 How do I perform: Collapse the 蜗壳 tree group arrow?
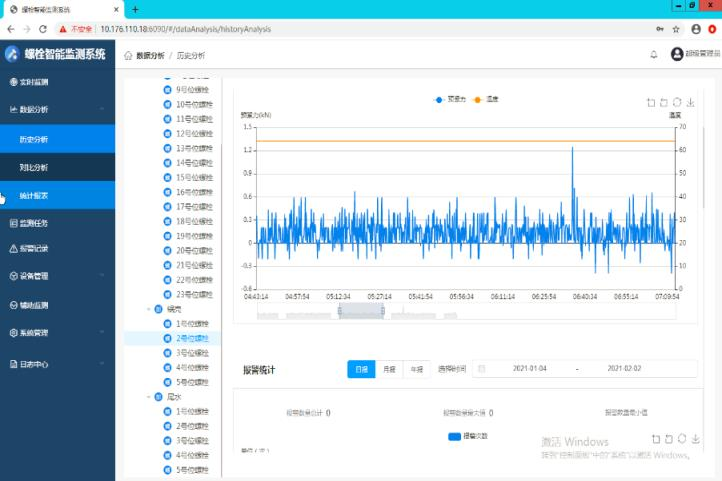[x=148, y=309]
